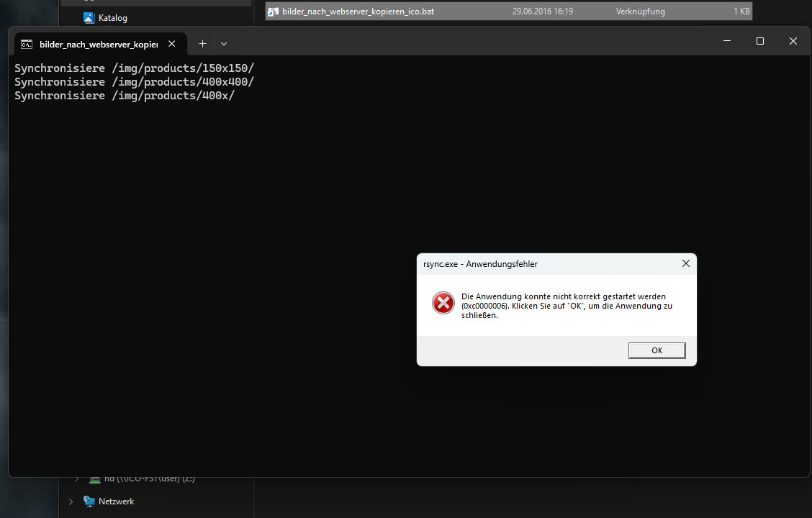Click the red error icon in the dialog
This screenshot has width=812, height=518.
click(443, 303)
